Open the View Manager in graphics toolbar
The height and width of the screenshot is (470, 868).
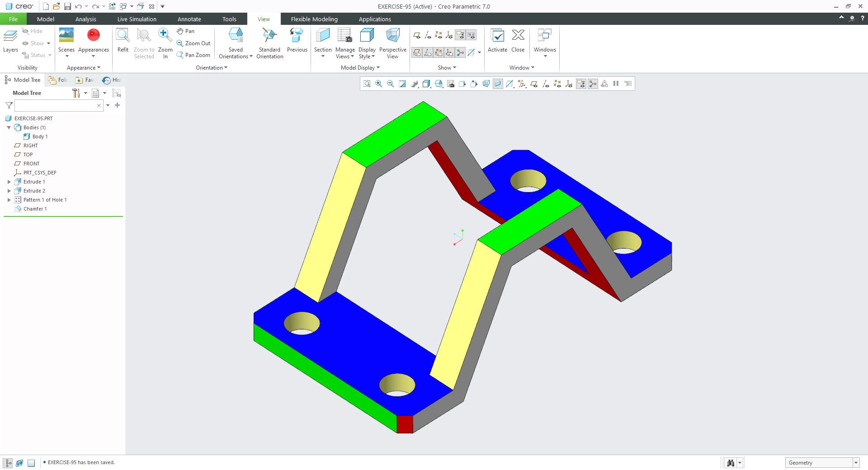coord(450,84)
